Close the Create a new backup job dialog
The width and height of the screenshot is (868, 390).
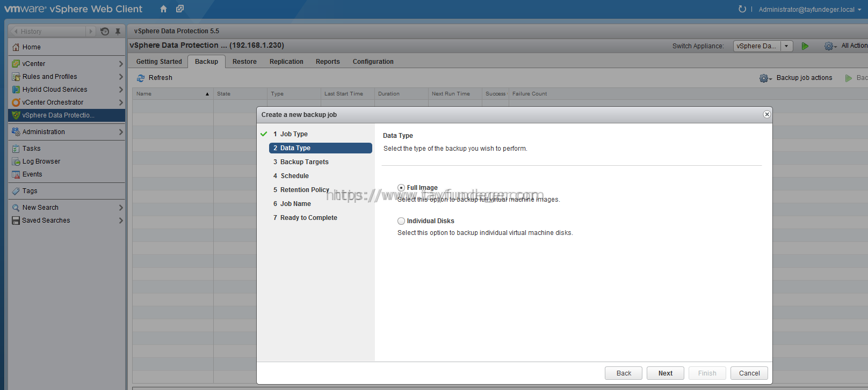(x=767, y=114)
